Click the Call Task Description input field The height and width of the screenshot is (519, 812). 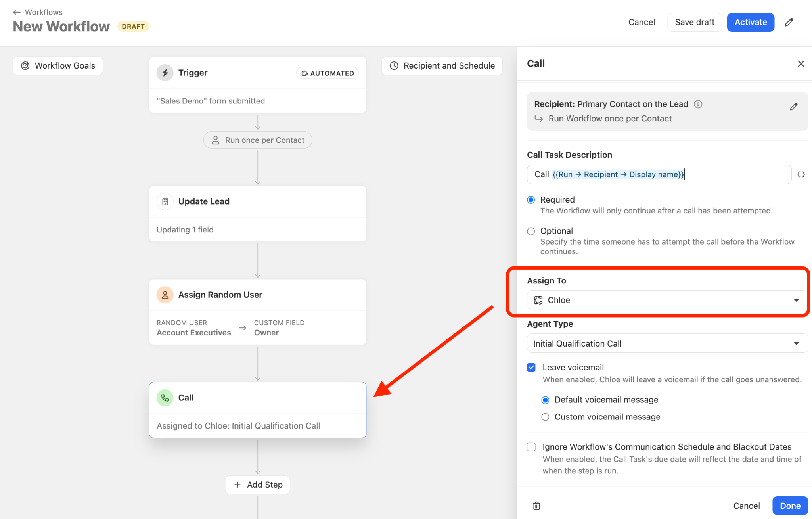(659, 174)
